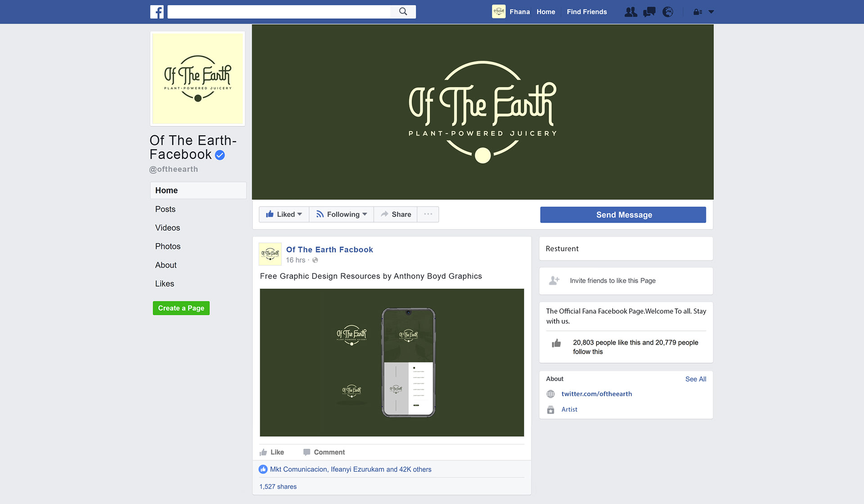Viewport: 864px width, 504px height.
Task: Select Videos in the sidebar
Action: point(167,228)
